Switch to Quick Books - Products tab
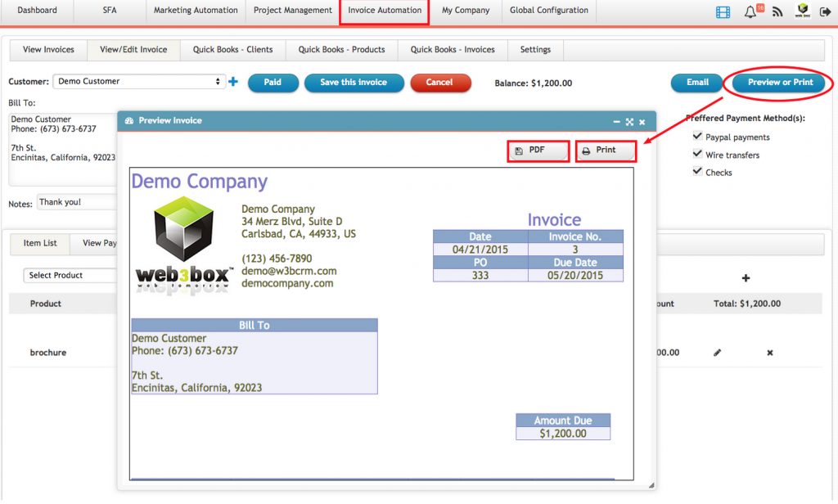 click(341, 50)
